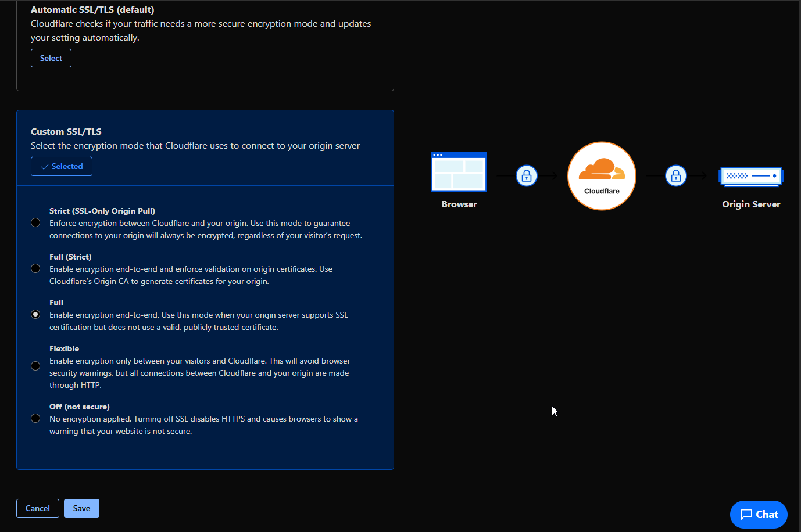Click the Full (Strict) description about Origin CA

point(191,275)
